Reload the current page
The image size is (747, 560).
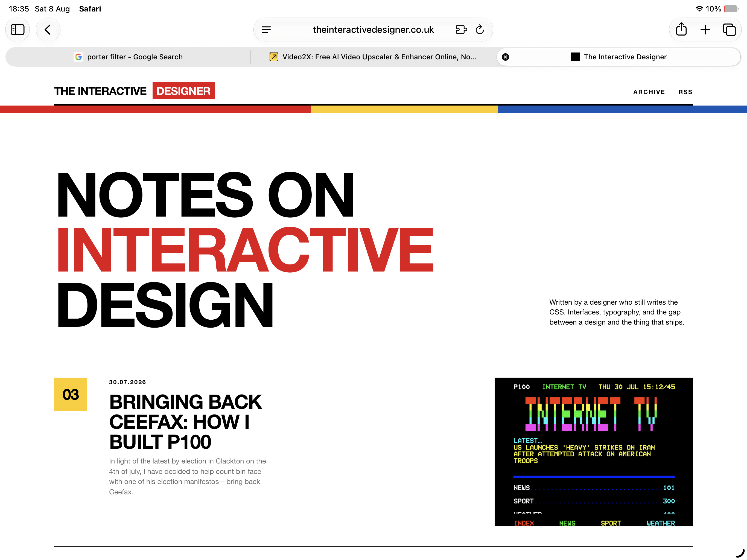click(x=480, y=30)
